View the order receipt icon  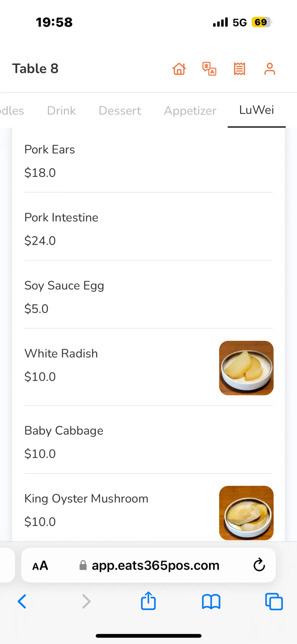pos(239,69)
